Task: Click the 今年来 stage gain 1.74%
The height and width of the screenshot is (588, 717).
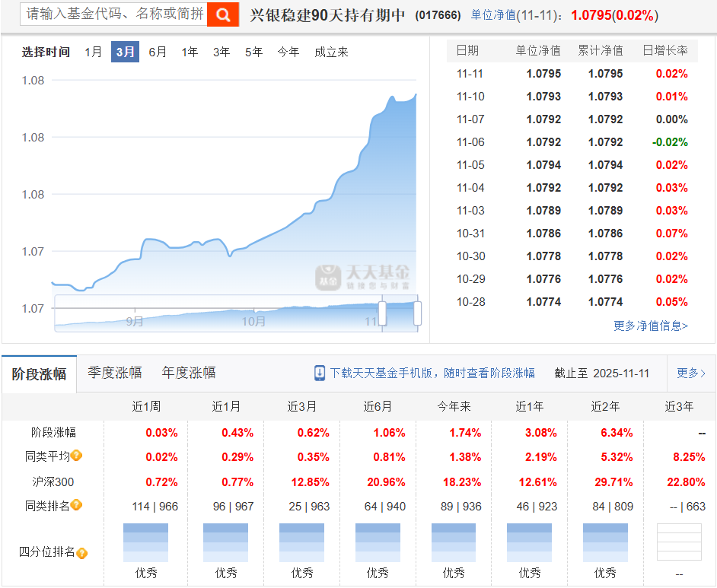Action: (x=465, y=433)
